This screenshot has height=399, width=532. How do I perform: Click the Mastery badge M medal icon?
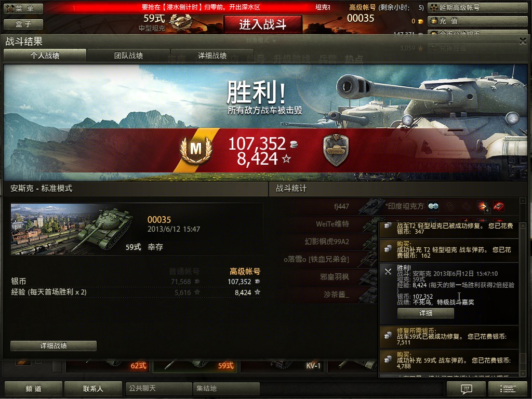coord(196,150)
